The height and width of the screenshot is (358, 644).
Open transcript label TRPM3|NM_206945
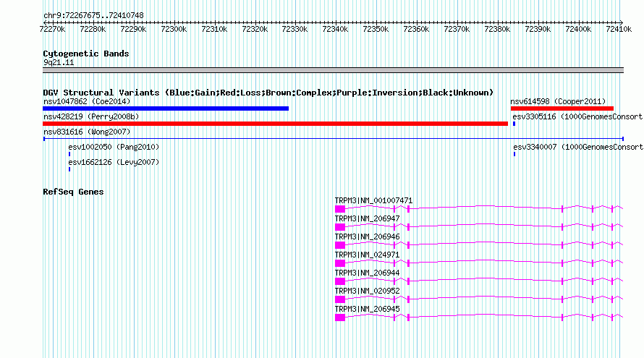coord(367,309)
